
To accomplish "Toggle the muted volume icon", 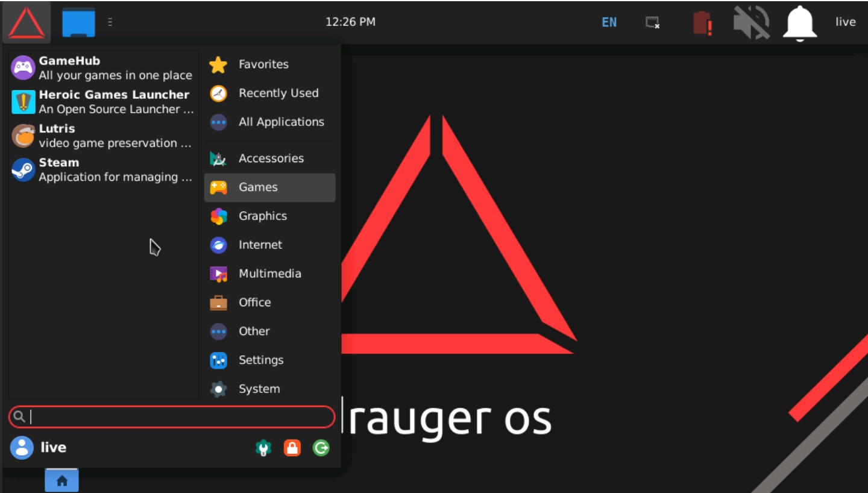I will [x=751, y=23].
